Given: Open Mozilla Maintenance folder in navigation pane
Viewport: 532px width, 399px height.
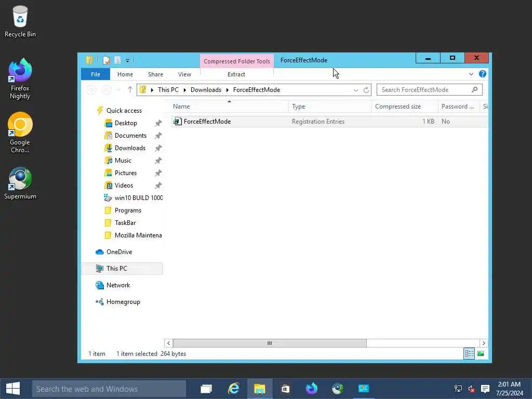Looking at the screenshot, I should click(x=133, y=235).
